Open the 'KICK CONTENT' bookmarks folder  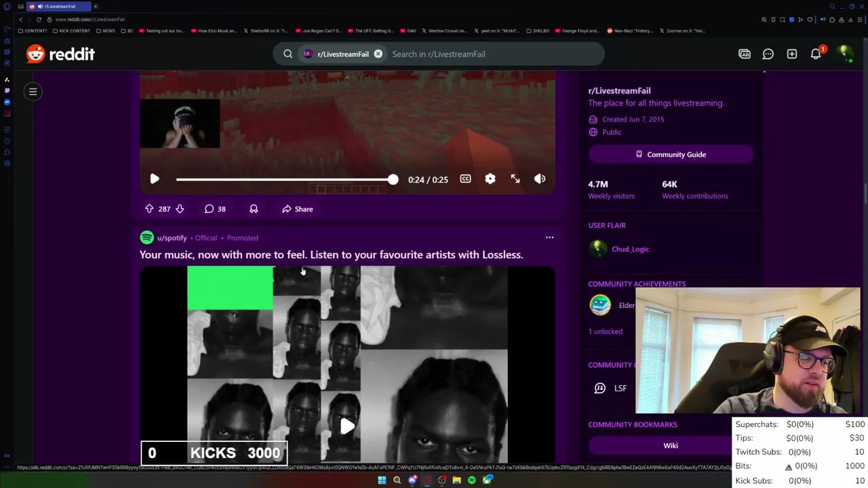pos(71,30)
